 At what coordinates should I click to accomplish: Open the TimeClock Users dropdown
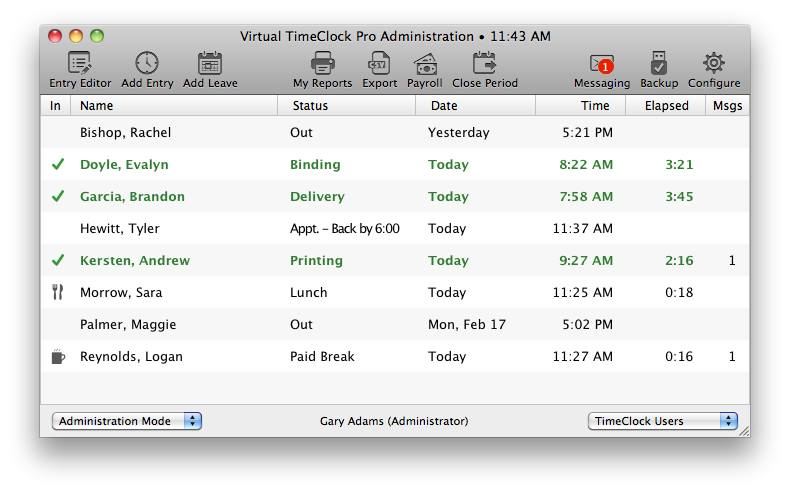[x=663, y=421]
